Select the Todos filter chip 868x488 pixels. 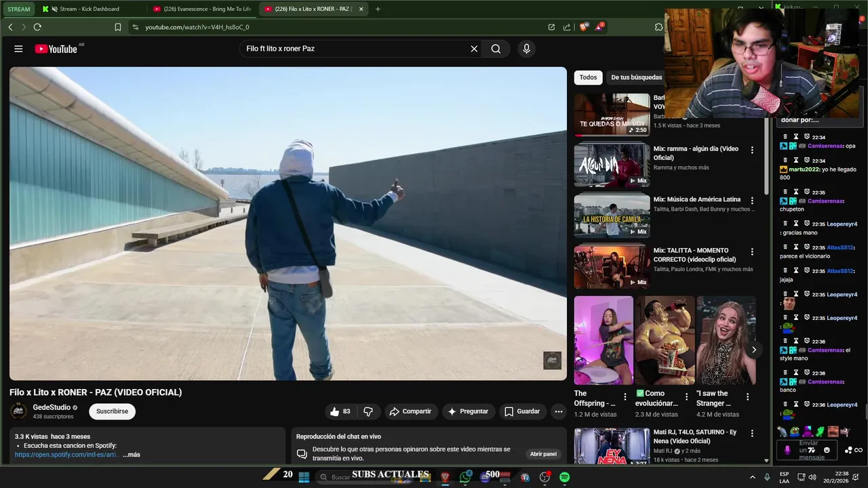[x=588, y=77]
